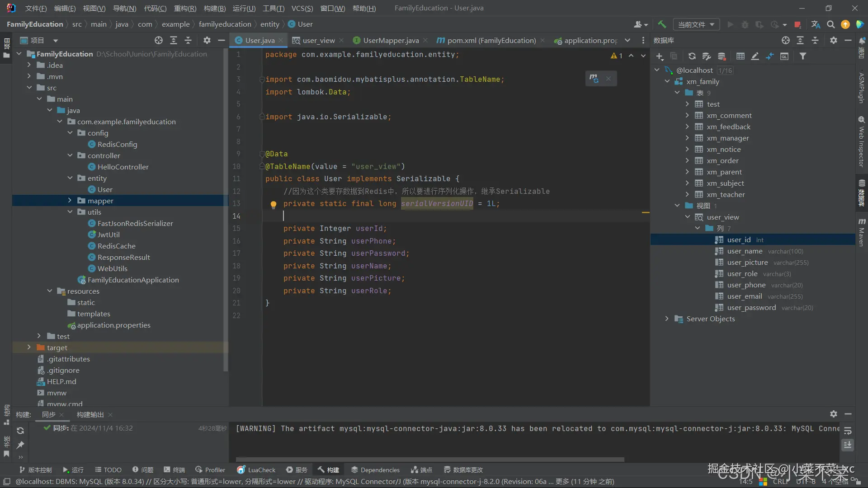The width and height of the screenshot is (868, 488).
Task: Click the entity breadcrumb in navigation bar
Action: tap(269, 24)
